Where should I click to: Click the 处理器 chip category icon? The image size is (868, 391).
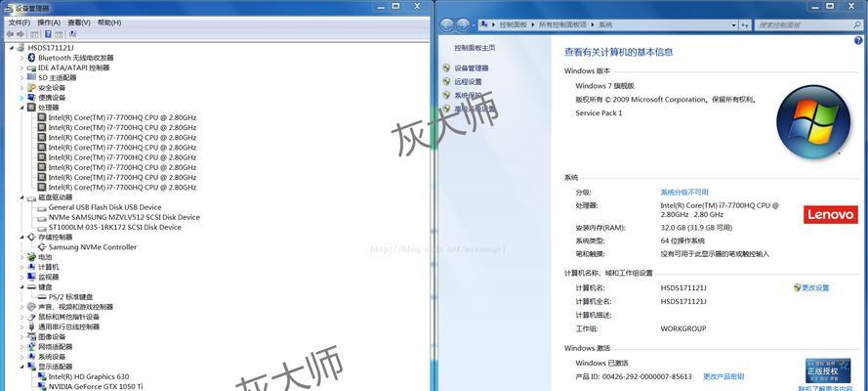pos(31,108)
